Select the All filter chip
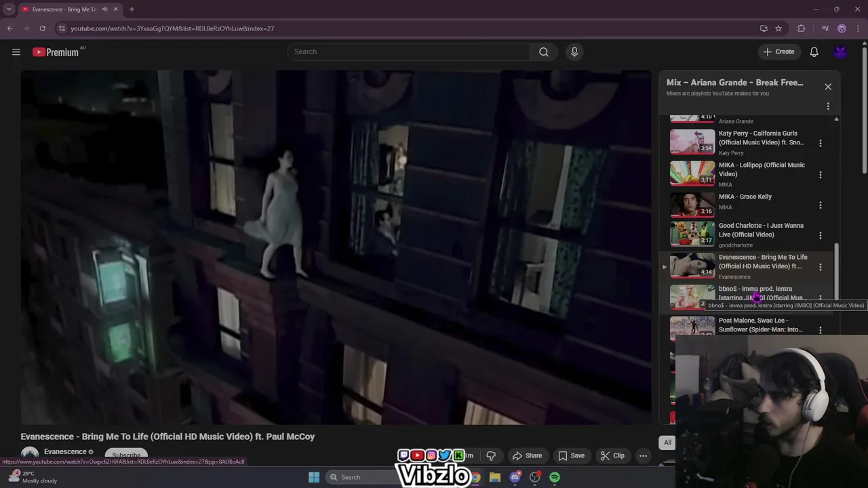Screen dimensions: 868x488 [667, 443]
